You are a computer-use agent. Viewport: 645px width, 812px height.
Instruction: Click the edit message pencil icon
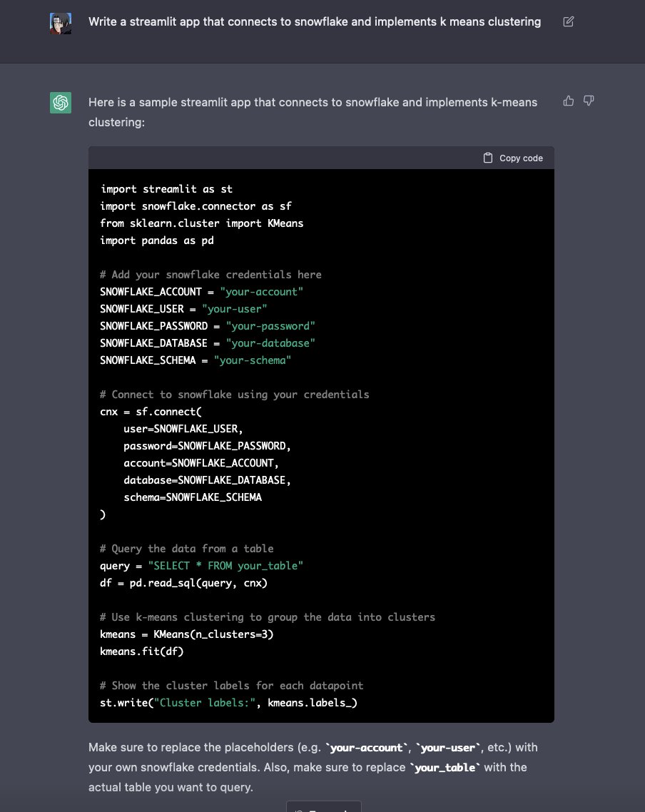569,21
